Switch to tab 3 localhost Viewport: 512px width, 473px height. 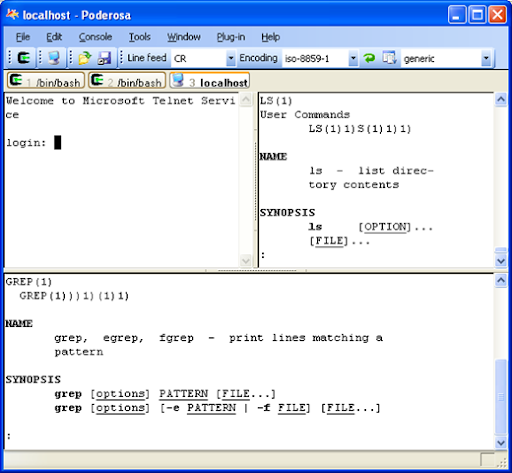[210, 81]
